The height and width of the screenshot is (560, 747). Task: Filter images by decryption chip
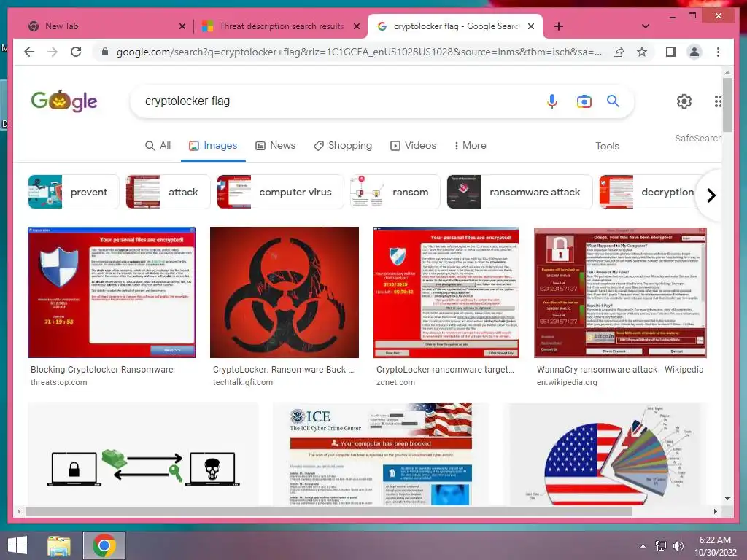[648, 192]
